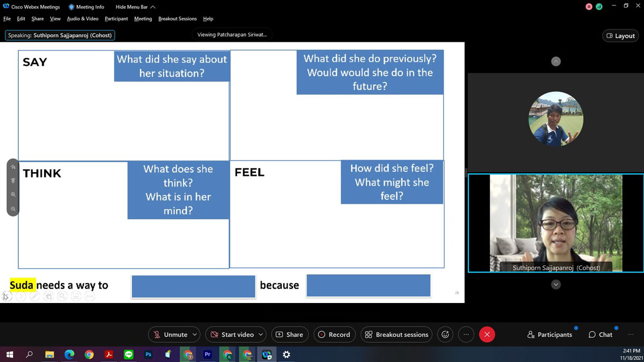Unmute the microphone
Viewport: 644px width, 362px height.
click(170, 335)
